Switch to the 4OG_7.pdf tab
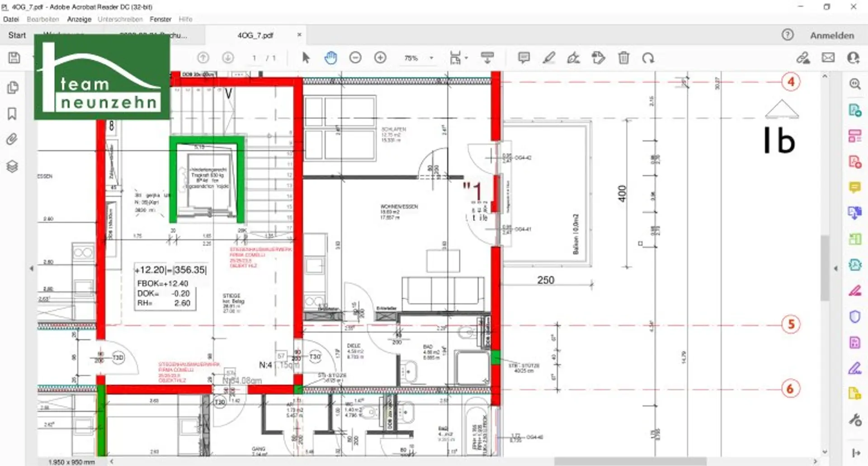Viewport: 868px width, 466px height. (x=255, y=35)
